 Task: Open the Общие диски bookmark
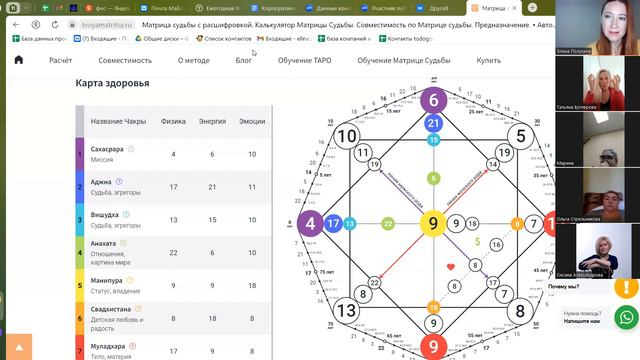tap(162, 38)
